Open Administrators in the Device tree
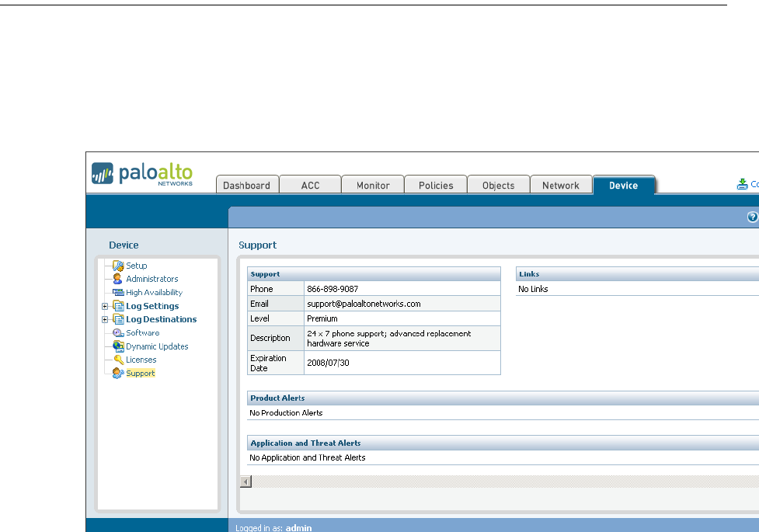 [x=152, y=279]
